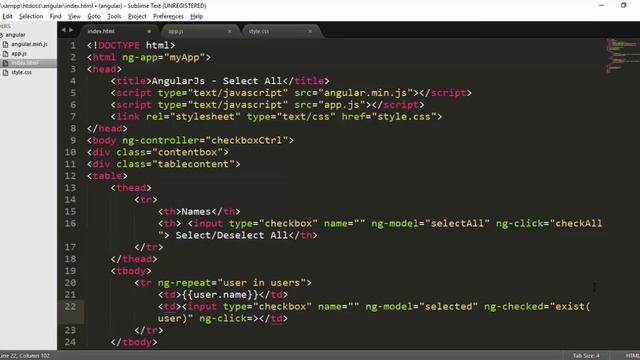Open the Preferences menu
The width and height of the screenshot is (640, 360).
click(168, 16)
